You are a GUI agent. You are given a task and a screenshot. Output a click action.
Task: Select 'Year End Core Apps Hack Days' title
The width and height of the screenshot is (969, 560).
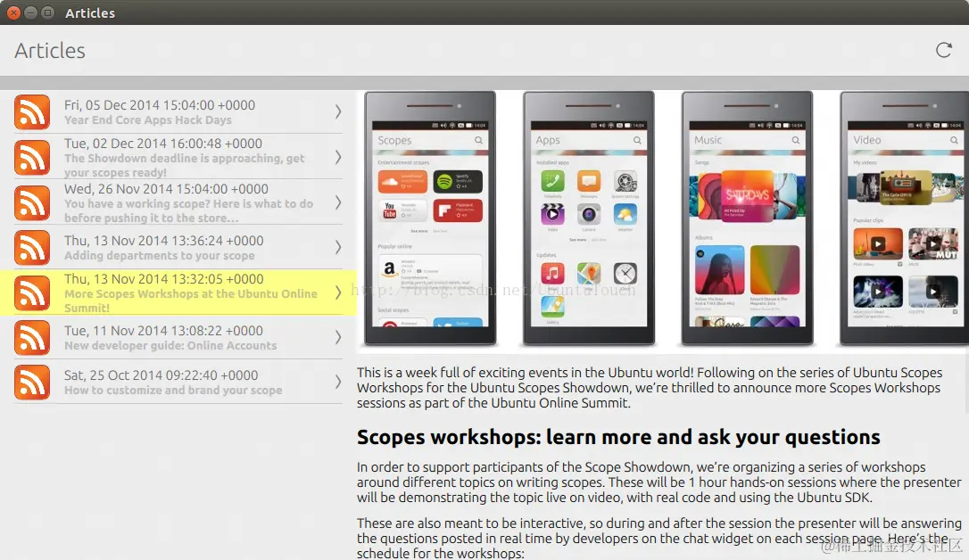148,119
